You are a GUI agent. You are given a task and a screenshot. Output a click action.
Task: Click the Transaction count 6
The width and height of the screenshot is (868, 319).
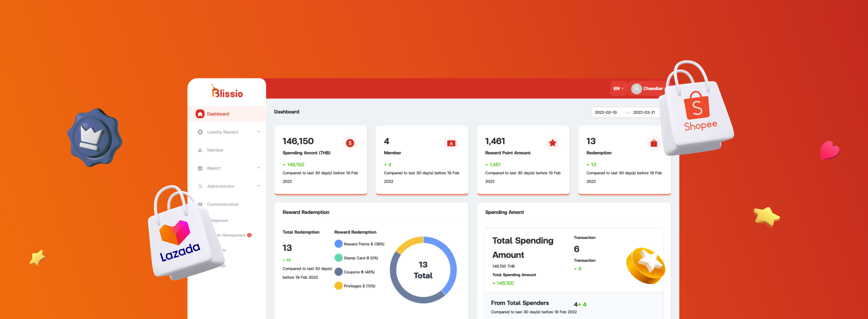click(577, 249)
